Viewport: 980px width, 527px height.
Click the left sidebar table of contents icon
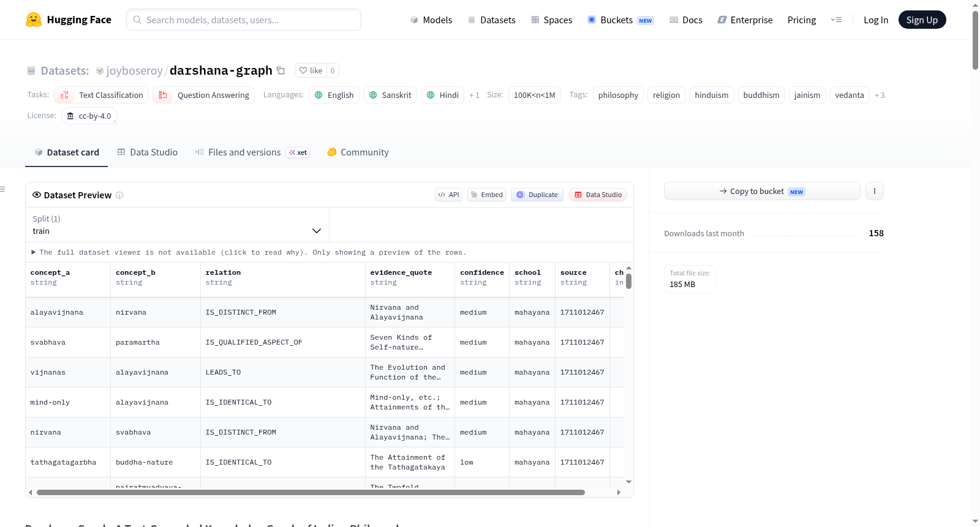(x=2, y=189)
